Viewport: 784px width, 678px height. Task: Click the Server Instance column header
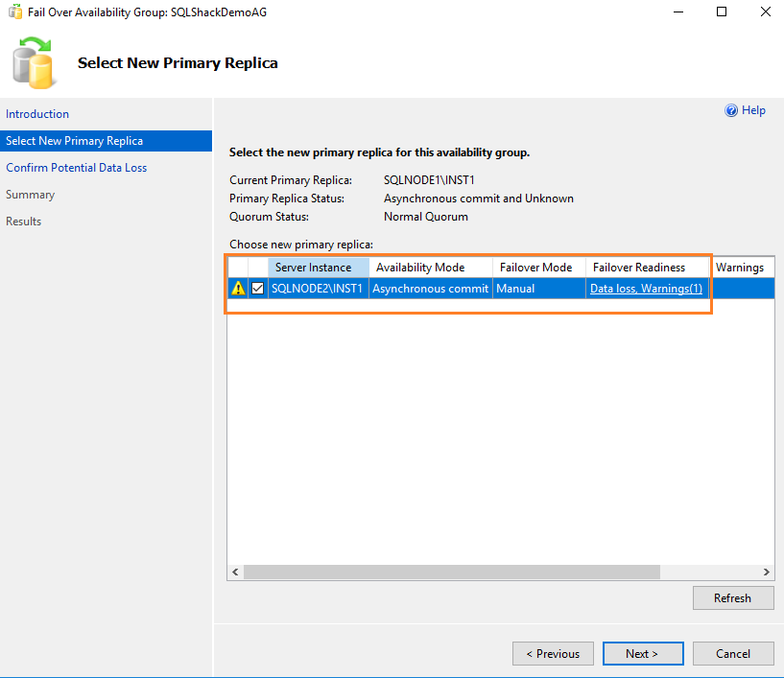[317, 267]
